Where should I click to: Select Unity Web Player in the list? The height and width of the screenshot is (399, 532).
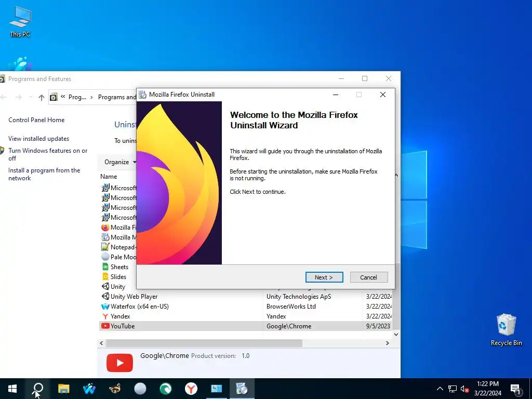pyautogui.click(x=129, y=297)
